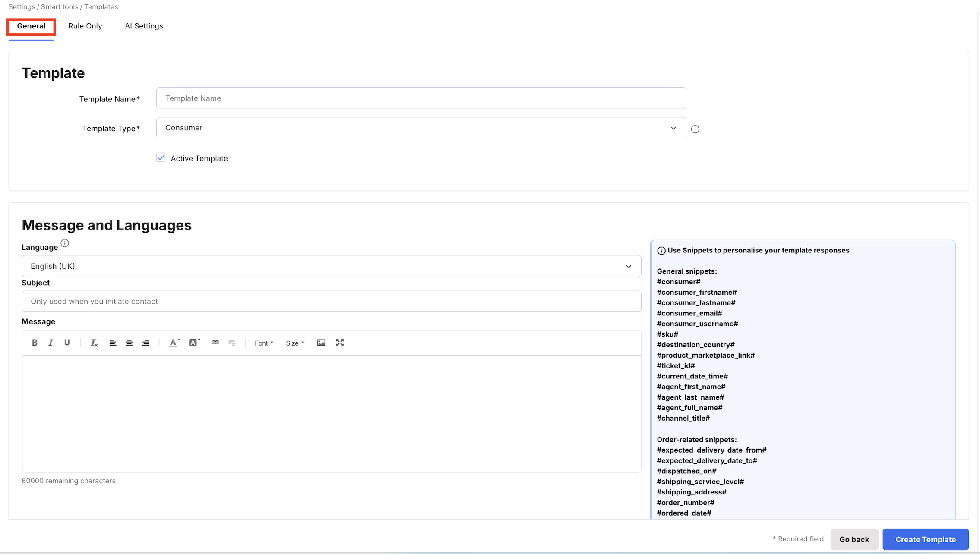Insert a link in the message
This screenshot has width=980, height=554.
[x=215, y=343]
